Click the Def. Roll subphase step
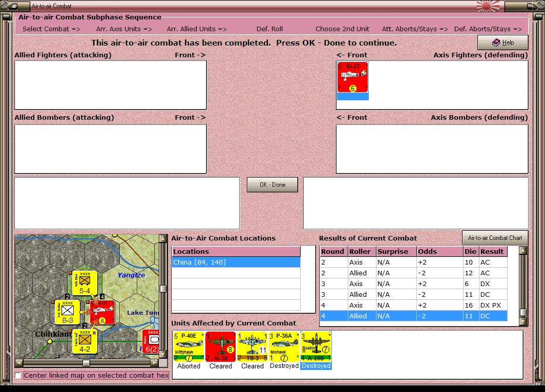This screenshot has height=392, width=545. [270, 29]
